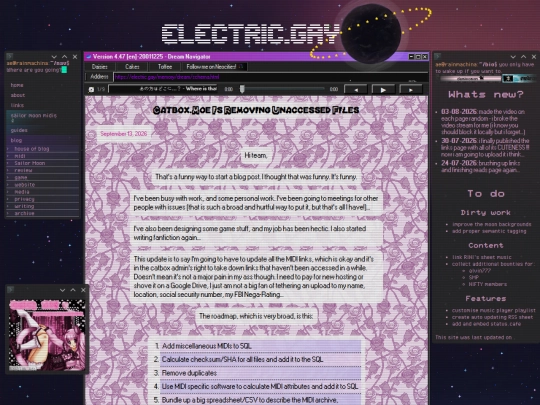
Task: Click the 03-08-2026 update entry
Action: (483, 122)
